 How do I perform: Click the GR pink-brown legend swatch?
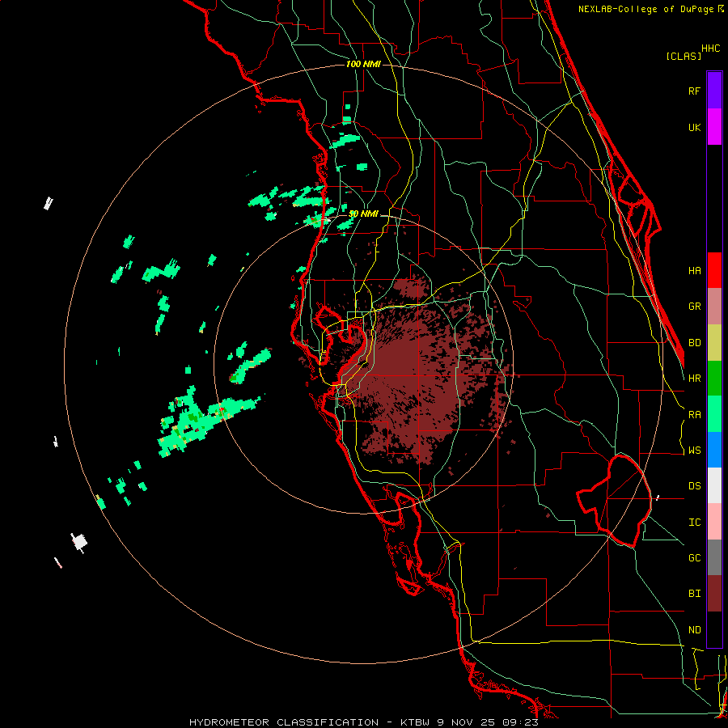[714, 307]
